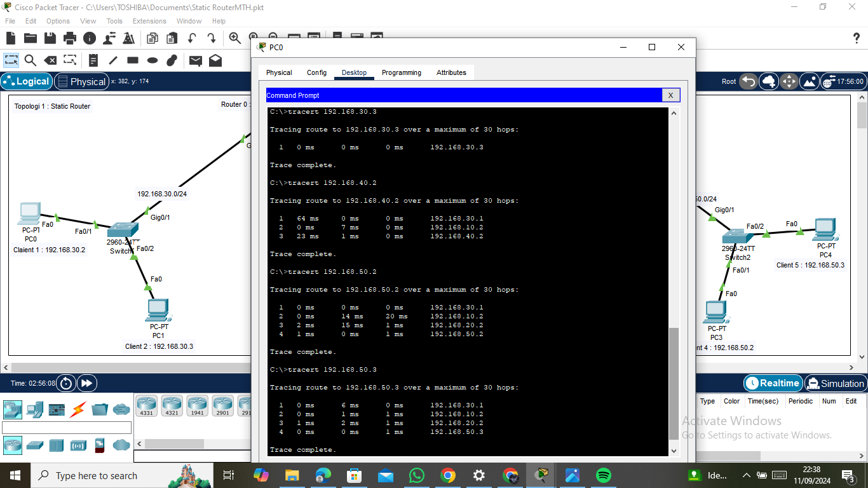The width and height of the screenshot is (868, 488).
Task: Switch to Programming tab in PC0 window
Action: point(402,72)
